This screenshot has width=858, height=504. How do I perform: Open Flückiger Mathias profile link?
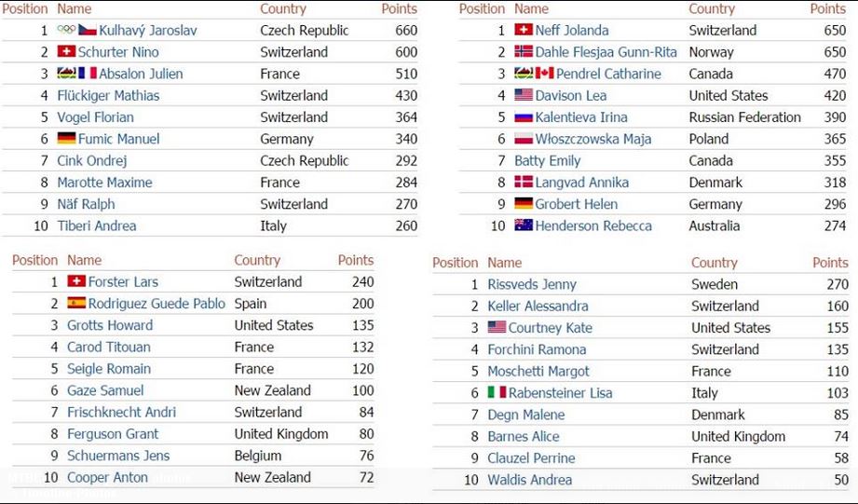click(x=108, y=95)
